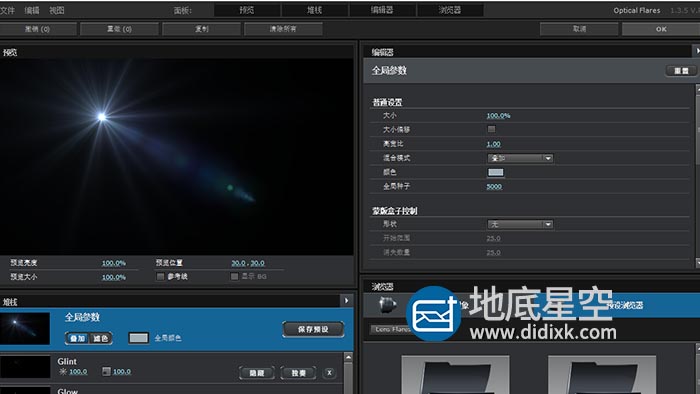700x394 pixels.
Task: Click the 复制 duplicate button
Action: click(x=202, y=29)
